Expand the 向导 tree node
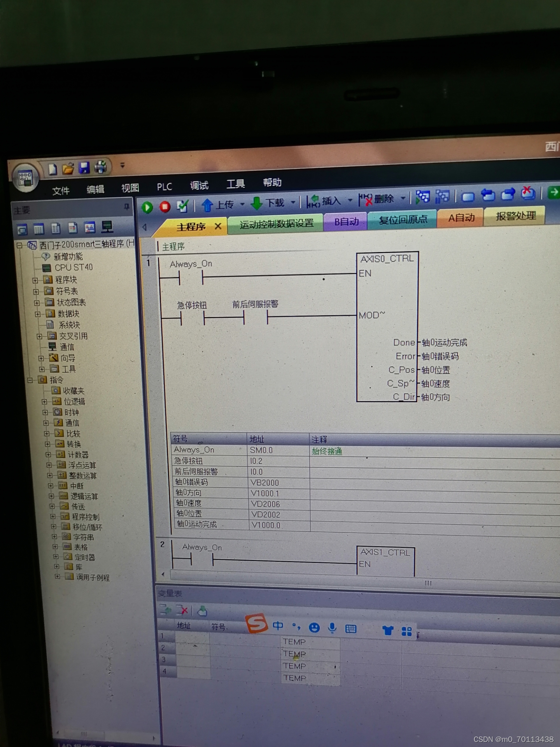Screen dimensions: 560x747 tap(41, 358)
